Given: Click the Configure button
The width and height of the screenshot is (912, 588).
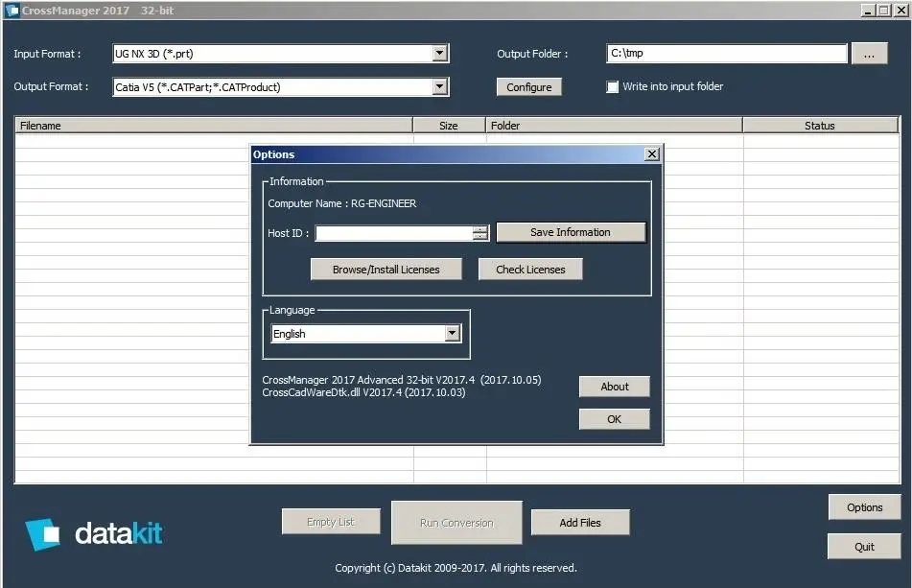Looking at the screenshot, I should [528, 87].
